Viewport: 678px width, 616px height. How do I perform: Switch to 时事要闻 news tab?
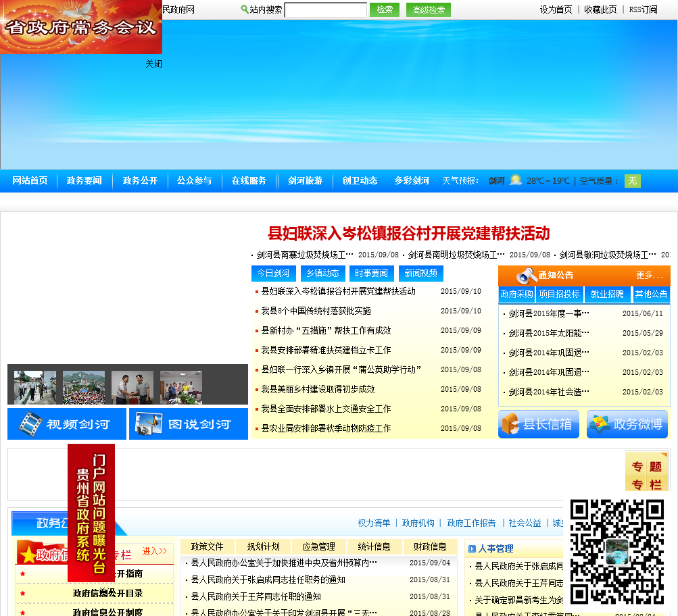pyautogui.click(x=371, y=274)
